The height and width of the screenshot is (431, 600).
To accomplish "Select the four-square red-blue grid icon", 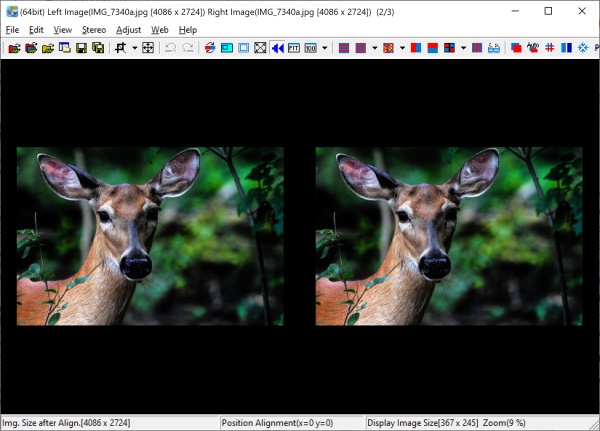I will (x=450, y=48).
